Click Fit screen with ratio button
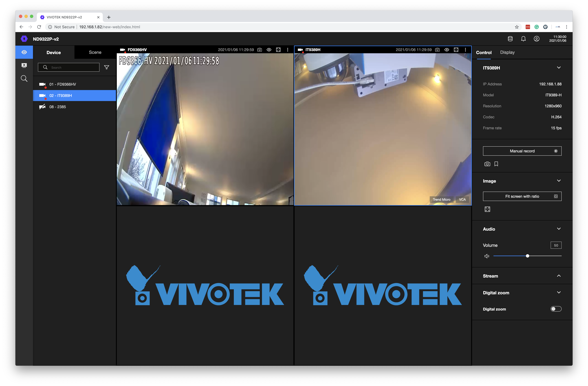The height and width of the screenshot is (386, 588). click(x=522, y=196)
